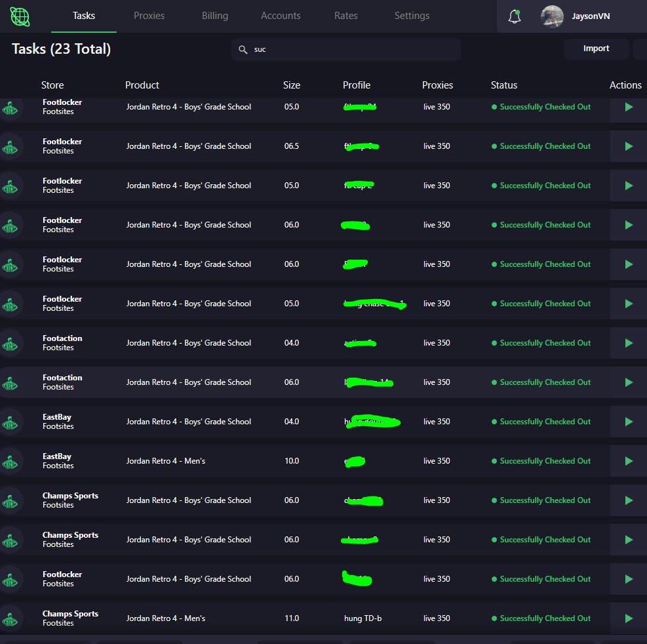
Task: Go to the Accounts tab
Action: click(281, 16)
